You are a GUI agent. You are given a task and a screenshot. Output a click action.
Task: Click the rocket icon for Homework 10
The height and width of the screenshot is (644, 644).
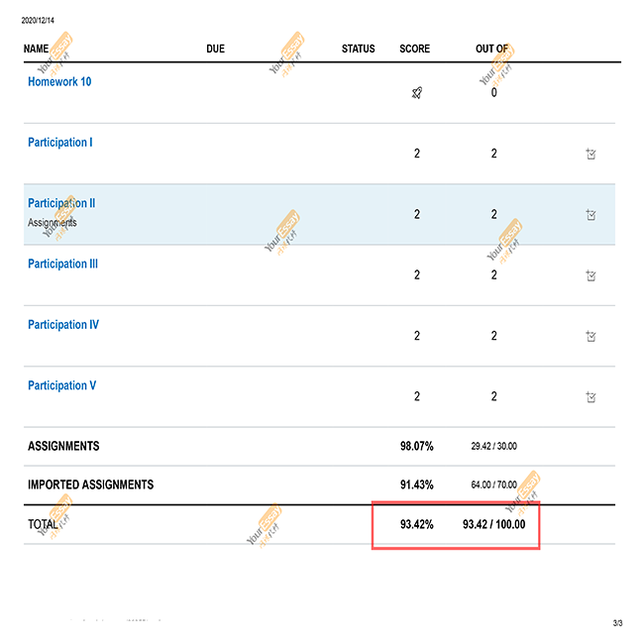pos(417,93)
